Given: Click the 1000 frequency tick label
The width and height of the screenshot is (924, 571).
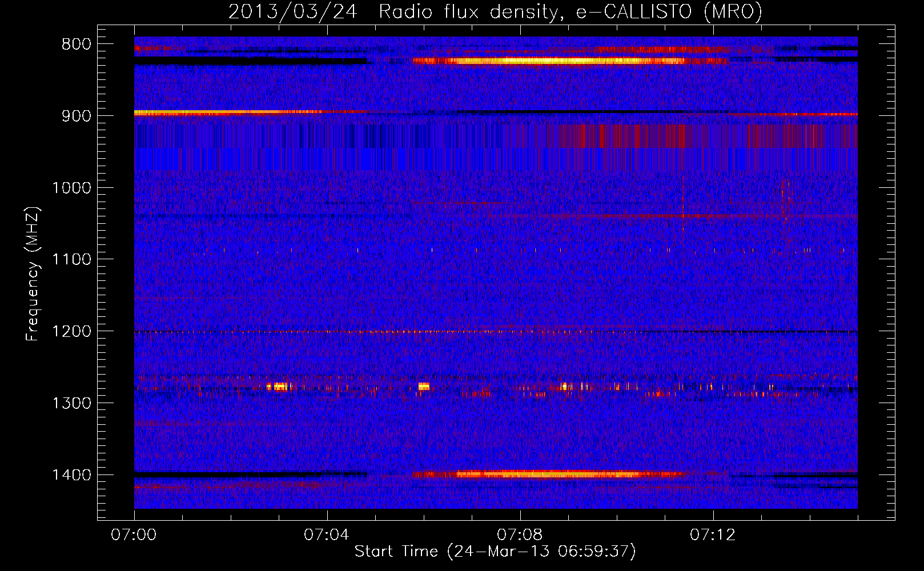Looking at the screenshot, I should click(x=71, y=188).
